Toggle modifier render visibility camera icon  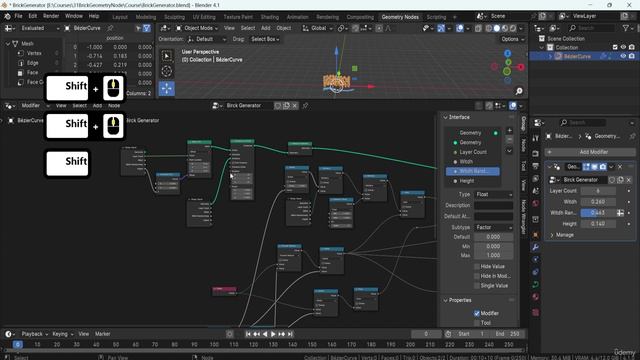[603, 167]
